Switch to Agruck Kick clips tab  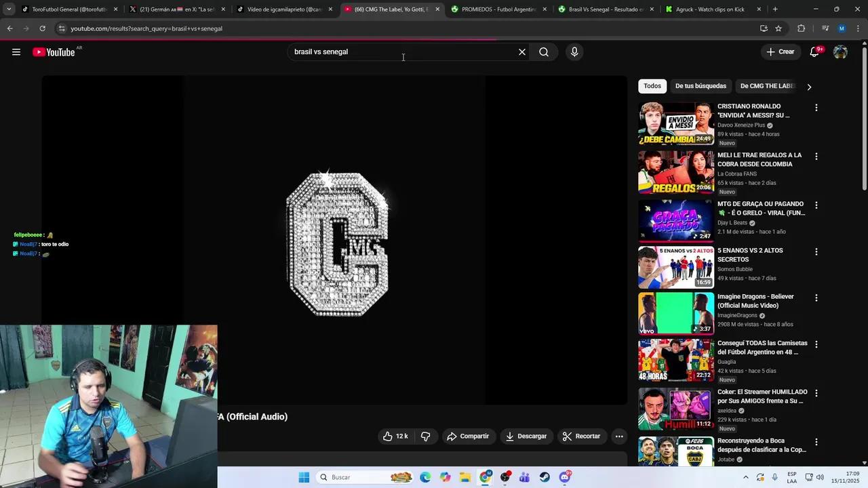(710, 9)
